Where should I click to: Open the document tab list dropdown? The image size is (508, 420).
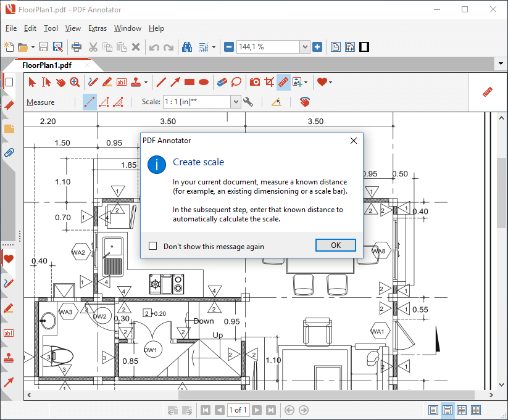click(x=501, y=64)
